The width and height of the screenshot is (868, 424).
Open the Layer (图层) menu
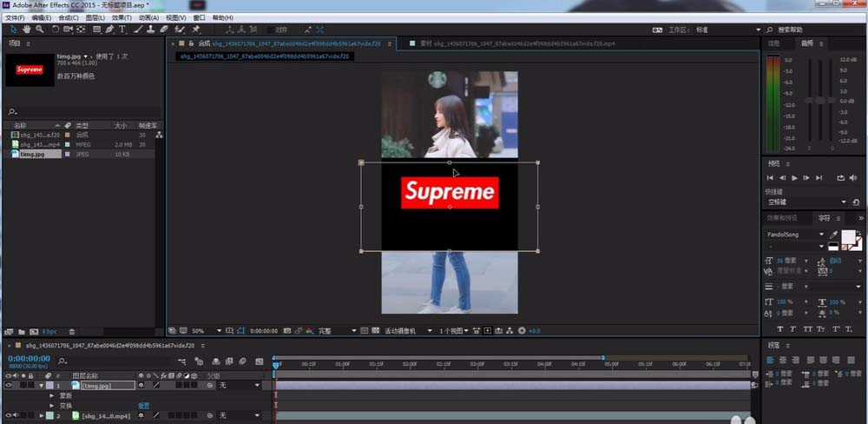click(x=95, y=17)
